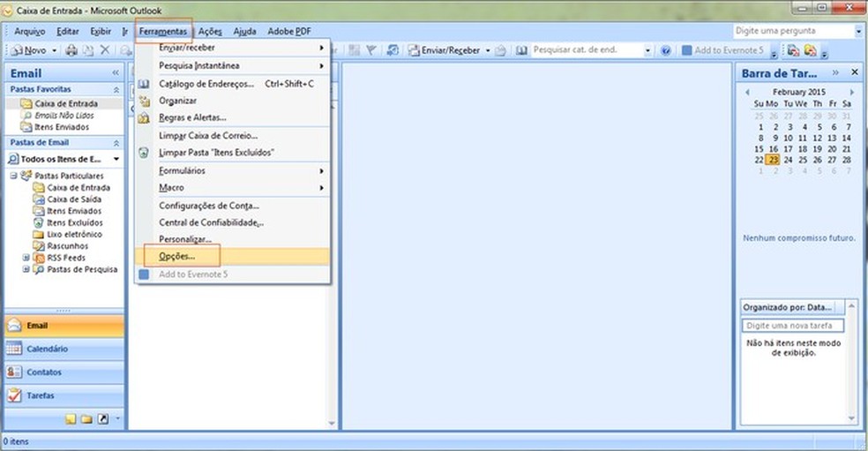The image size is (868, 451).
Task: Open Caixa de Entrada in Pastas Favoritas
Action: click(x=60, y=103)
